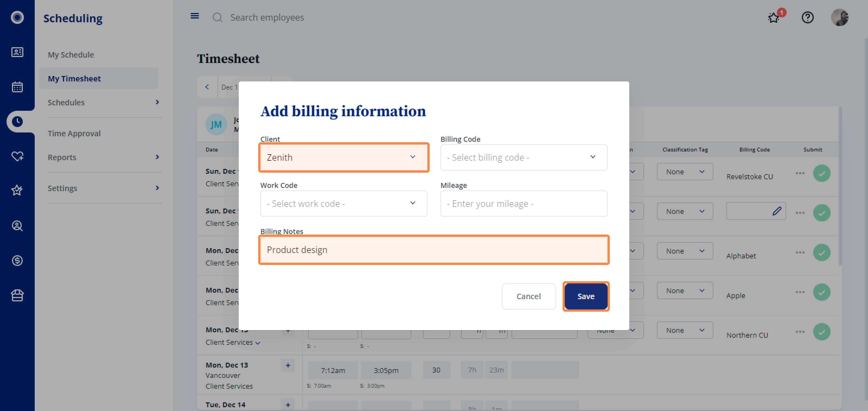Click the Billing Notes field with Product design

[x=434, y=250]
